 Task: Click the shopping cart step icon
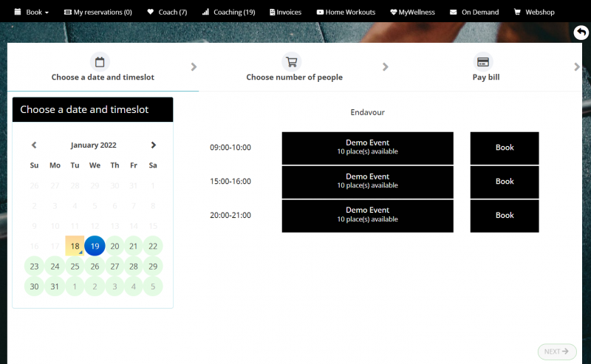[292, 62]
